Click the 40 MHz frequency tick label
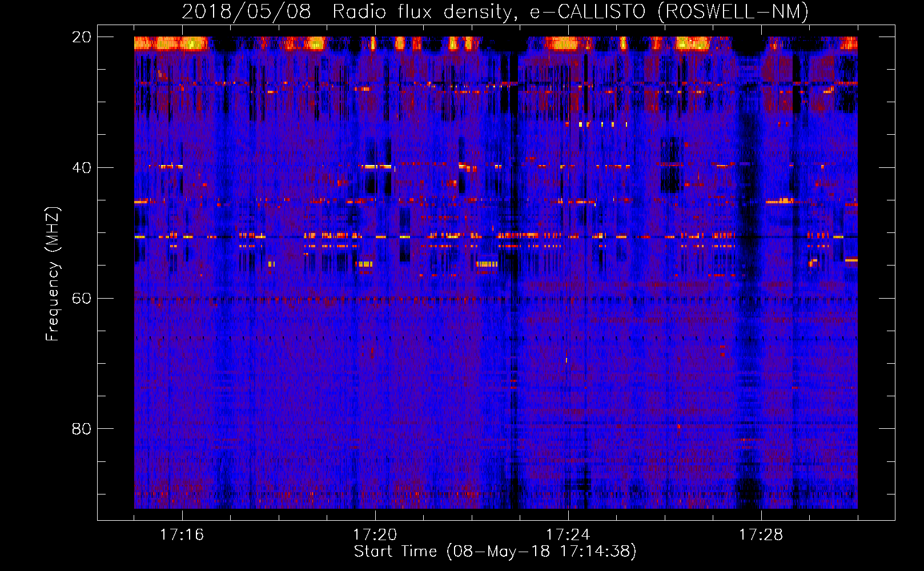Viewport: 924px width, 571px height. coord(81,168)
